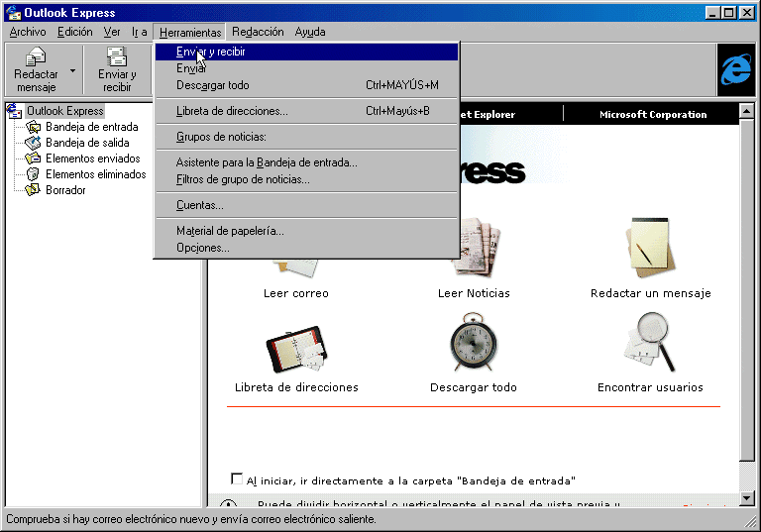Choose Enviar y recibir from the menu
The height and width of the screenshot is (532, 761).
tap(210, 52)
